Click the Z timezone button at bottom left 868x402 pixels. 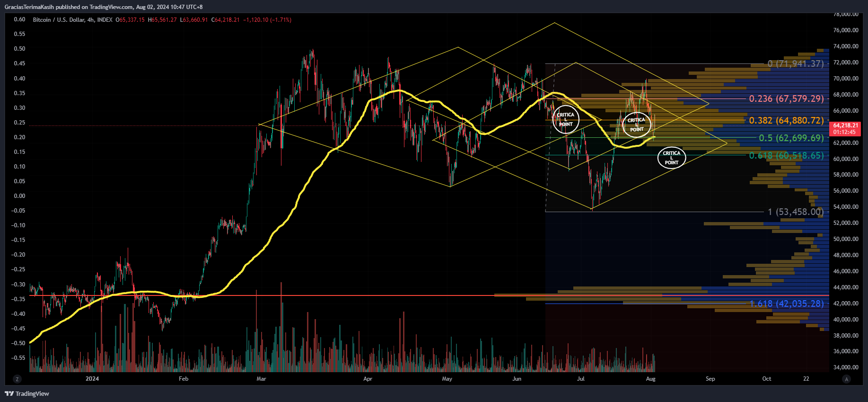tap(17, 379)
